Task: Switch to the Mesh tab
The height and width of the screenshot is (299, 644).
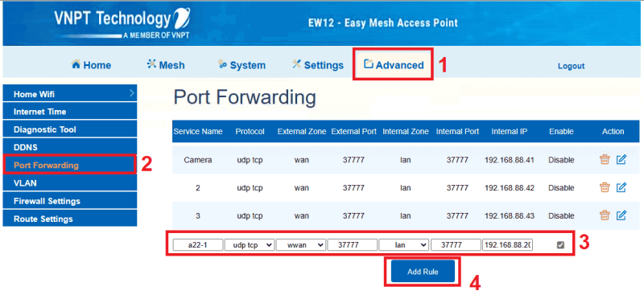Action: (x=166, y=65)
